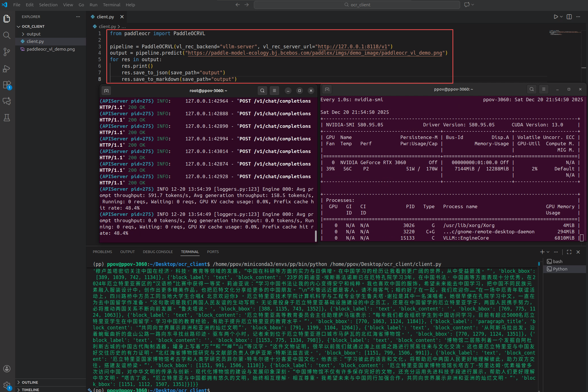Open the Search view in activity bar
Viewport: 588px width, 392px height.
[7, 35]
